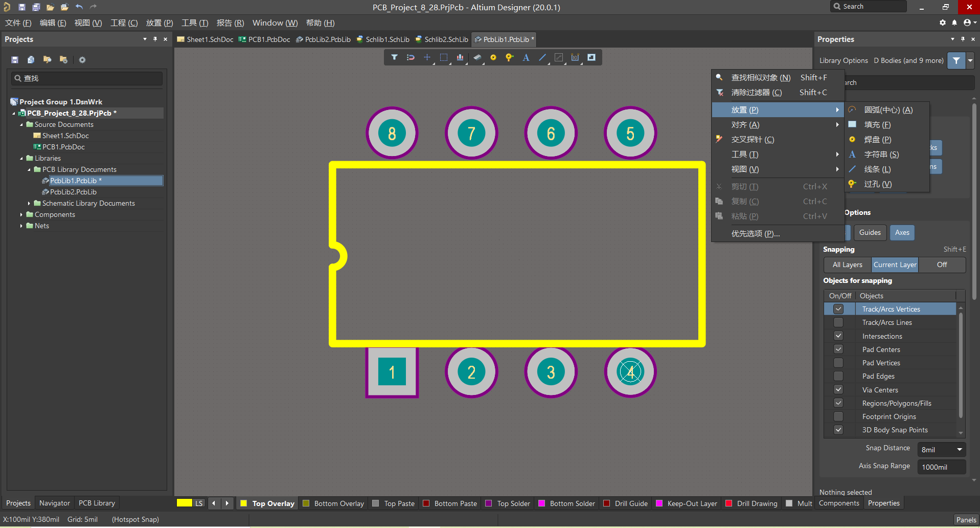The height and width of the screenshot is (528, 980).
Task: Open the Projects panel gear settings
Action: point(82,60)
